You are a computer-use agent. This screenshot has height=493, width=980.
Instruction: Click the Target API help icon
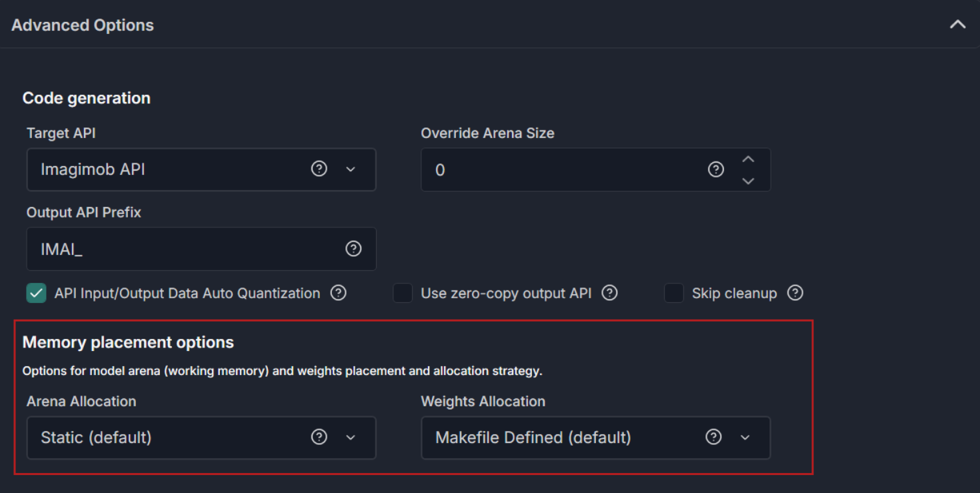click(x=319, y=169)
